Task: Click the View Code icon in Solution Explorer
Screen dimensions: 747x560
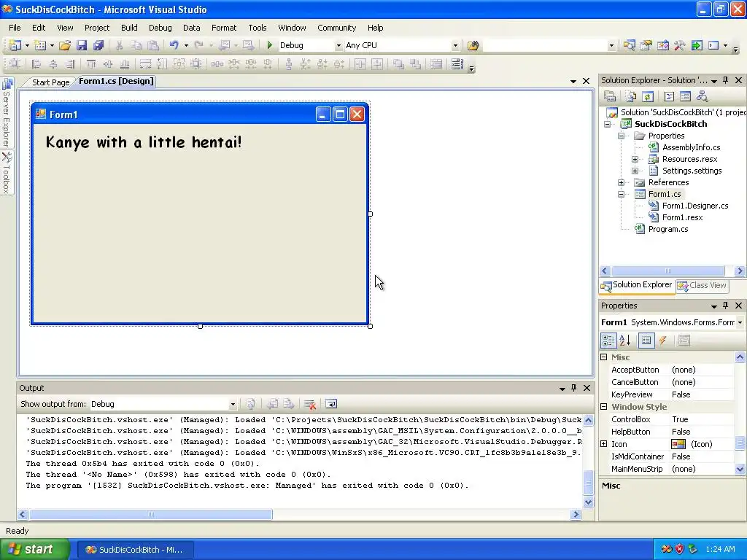Action: coord(669,97)
